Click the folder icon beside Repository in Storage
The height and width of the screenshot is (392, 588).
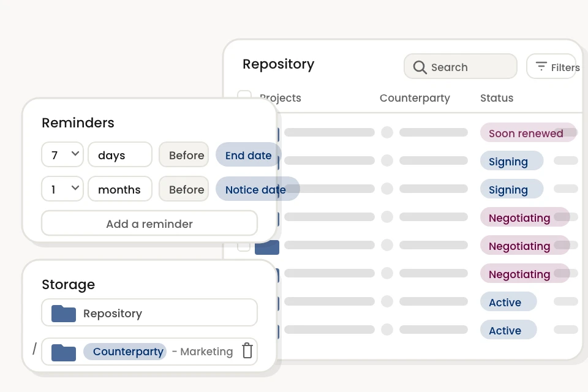click(63, 313)
